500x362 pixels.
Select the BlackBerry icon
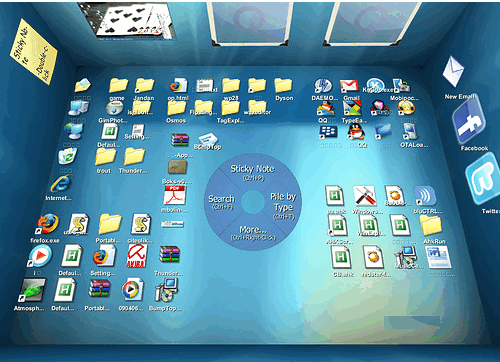[328, 132]
